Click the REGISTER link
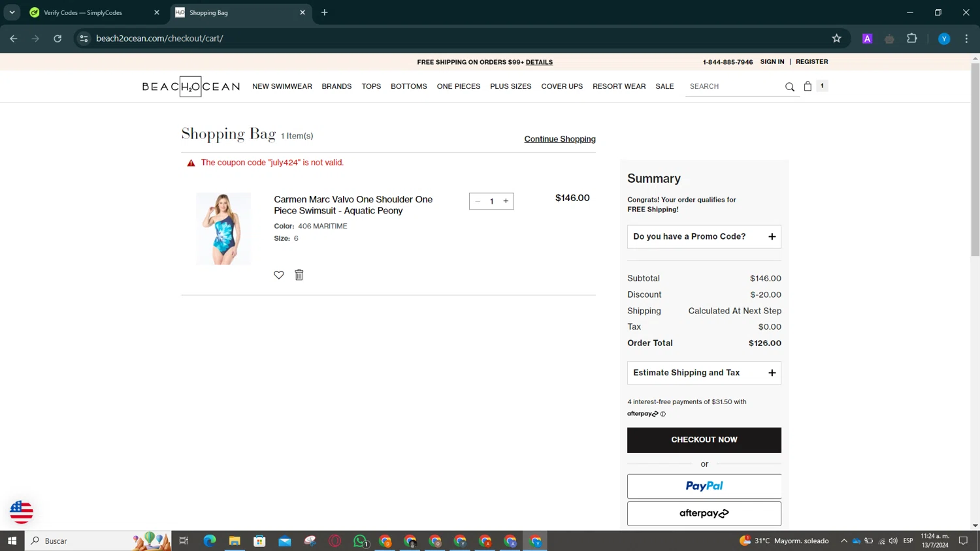Screen dimensions: 980x551 812,61
